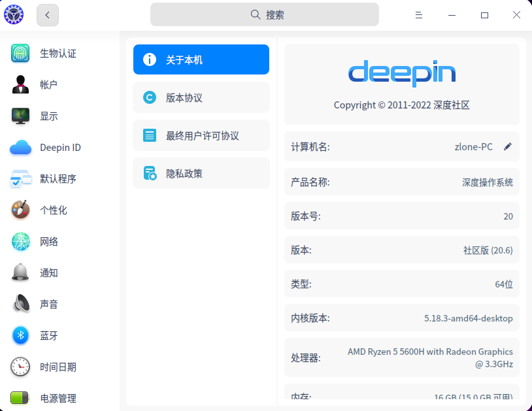This screenshot has height=411, width=532.
Task: Open the 隐私政策 (privacy policy)
Action: point(201,173)
